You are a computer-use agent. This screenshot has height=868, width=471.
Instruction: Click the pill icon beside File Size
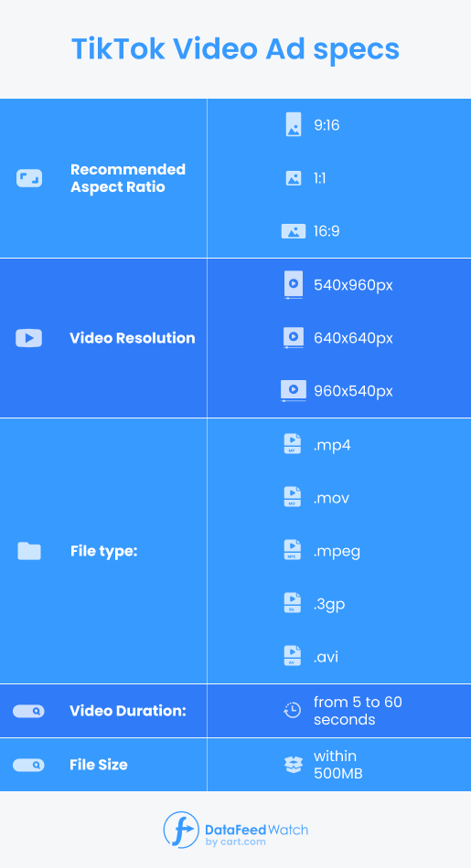(x=28, y=765)
